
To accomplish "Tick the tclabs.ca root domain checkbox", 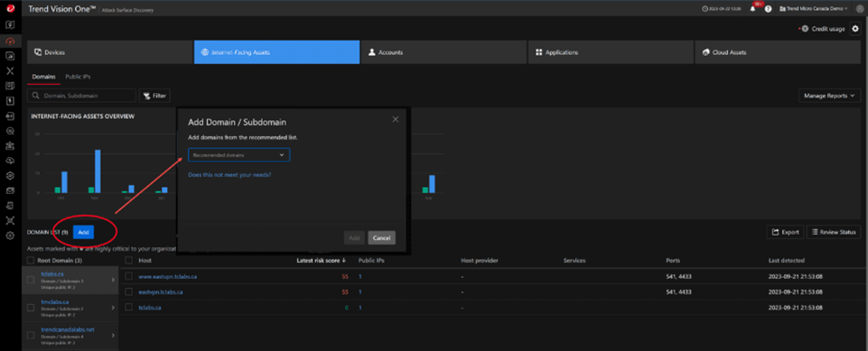I will click(x=31, y=281).
